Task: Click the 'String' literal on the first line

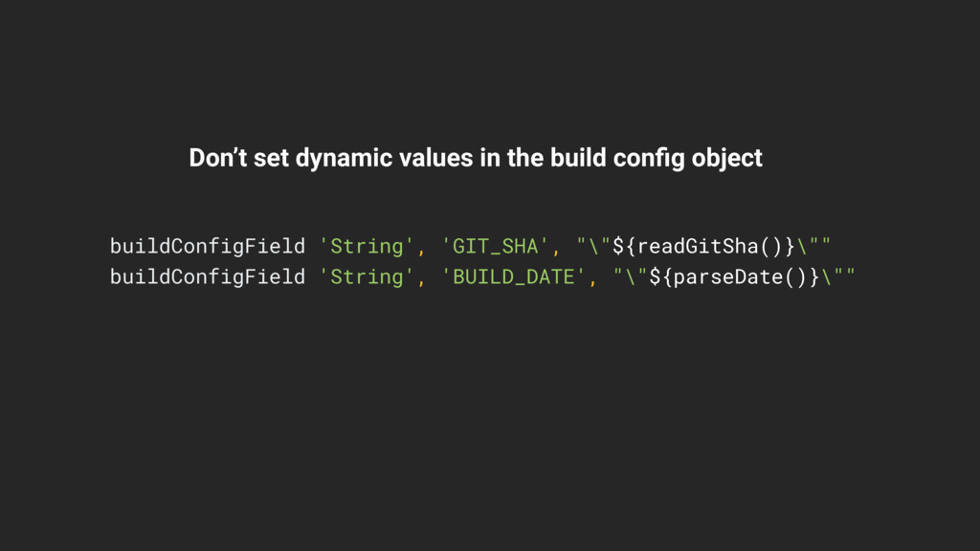Action: (x=367, y=246)
